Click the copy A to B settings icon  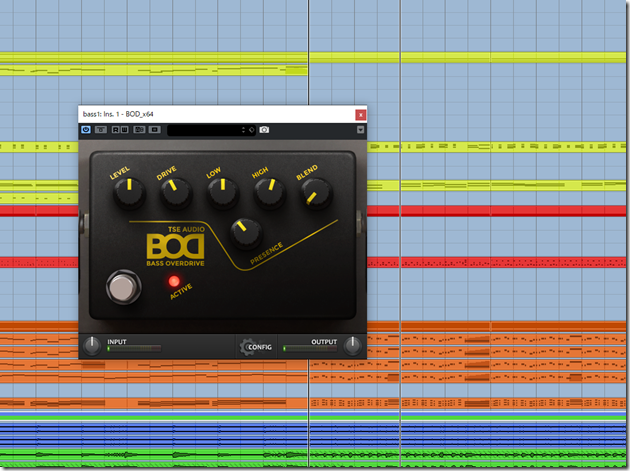click(155, 130)
